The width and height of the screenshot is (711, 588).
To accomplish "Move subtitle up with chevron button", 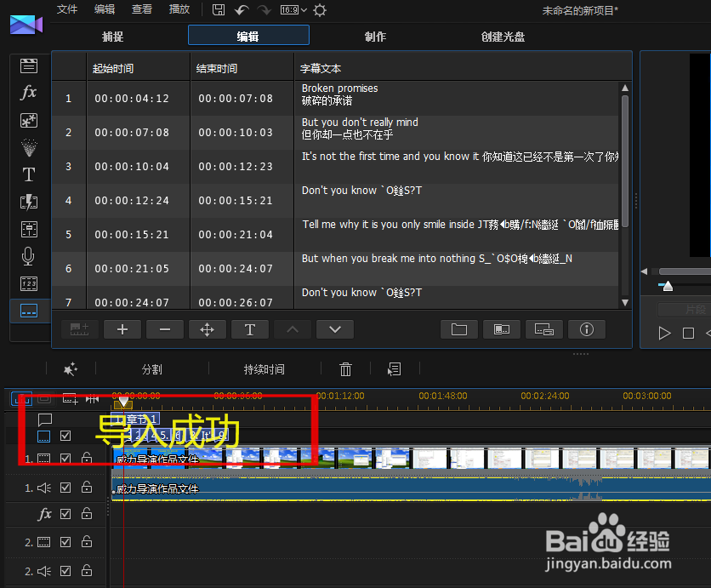I will pos(293,329).
